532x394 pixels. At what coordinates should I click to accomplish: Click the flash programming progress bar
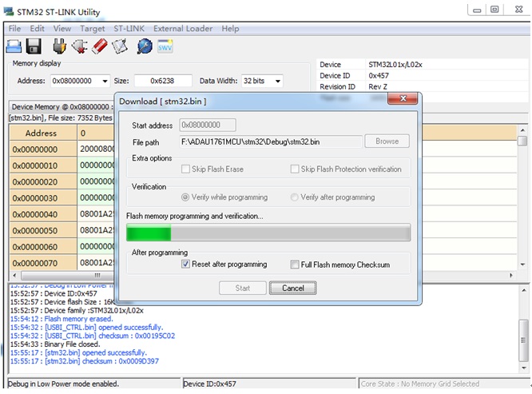pyautogui.click(x=268, y=233)
